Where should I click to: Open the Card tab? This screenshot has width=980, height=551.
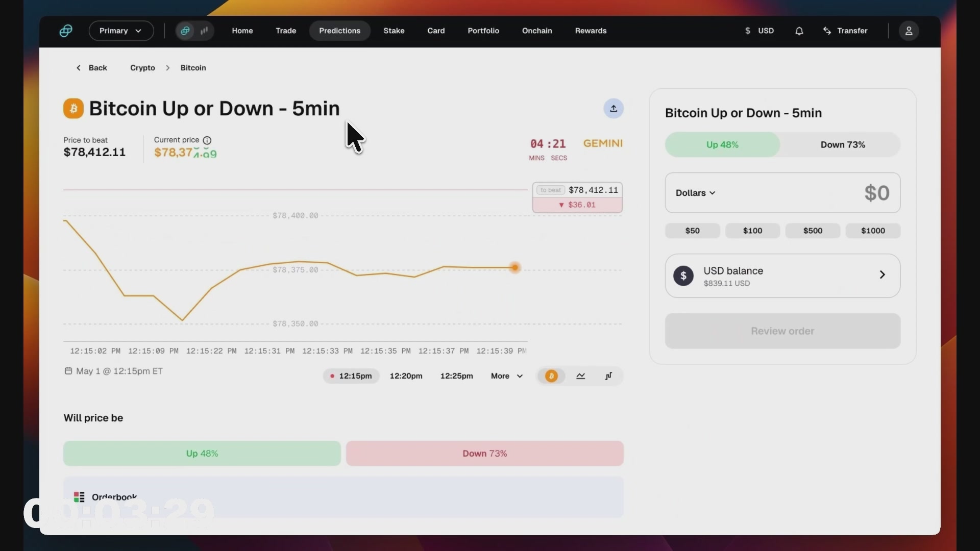(x=436, y=31)
